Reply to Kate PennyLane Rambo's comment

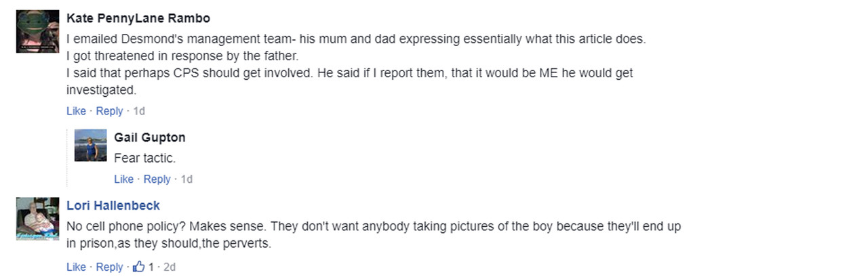(x=109, y=111)
